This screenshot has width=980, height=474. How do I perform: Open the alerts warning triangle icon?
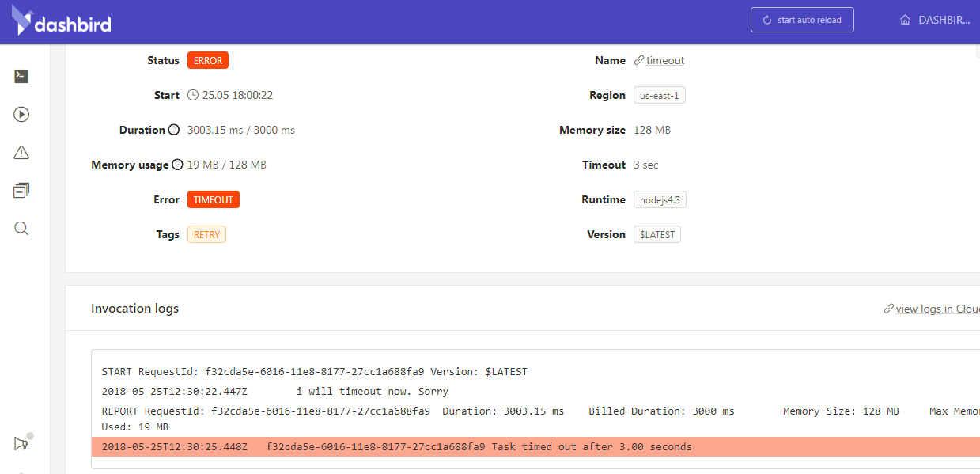21,152
